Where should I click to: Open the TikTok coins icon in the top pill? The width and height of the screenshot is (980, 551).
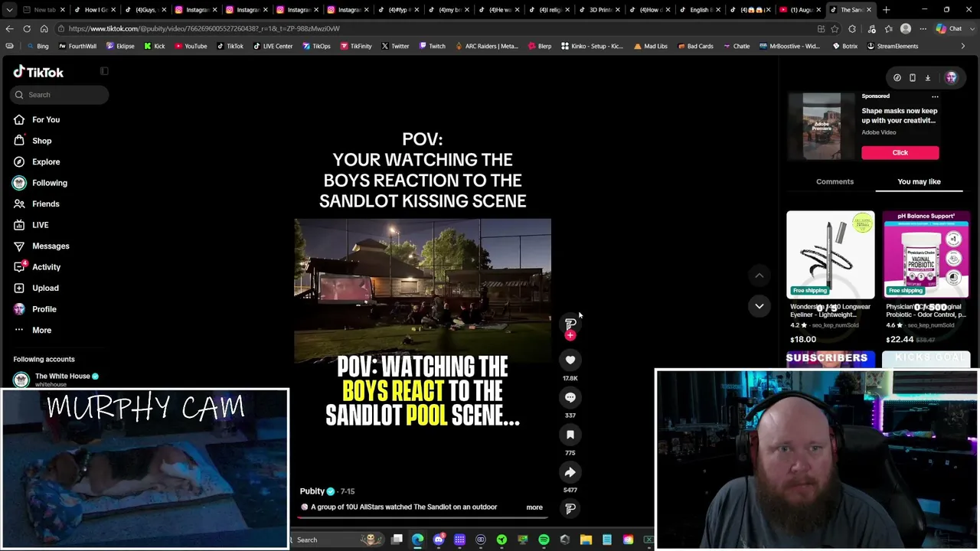point(897,77)
